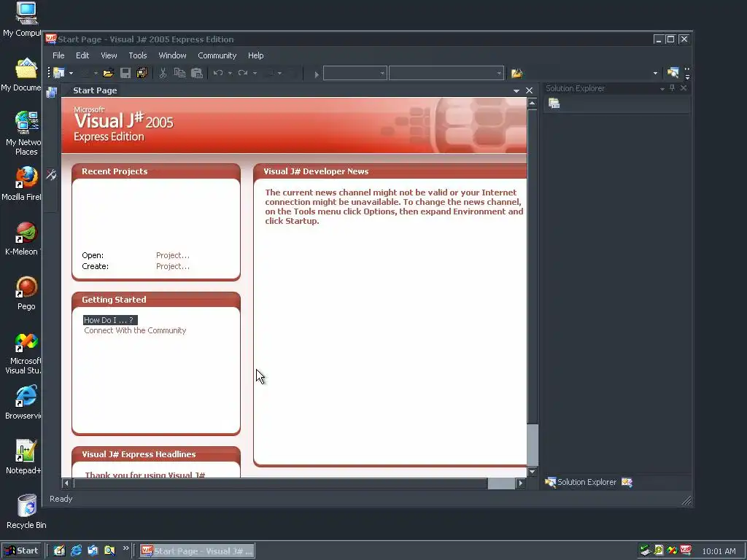Click the 10:01 AM taskbar clock
The image size is (747, 560).
tap(719, 551)
